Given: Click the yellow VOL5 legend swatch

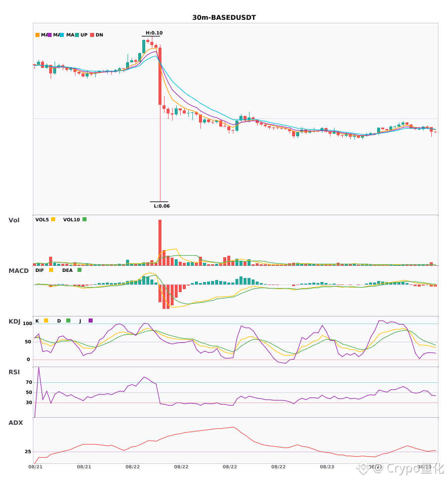Looking at the screenshot, I should click(x=53, y=219).
